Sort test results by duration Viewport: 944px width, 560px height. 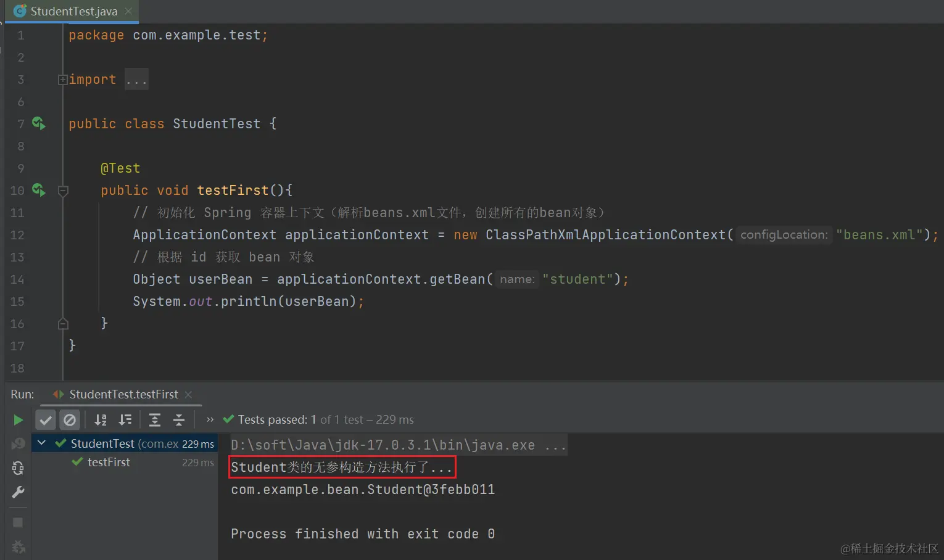[125, 420]
